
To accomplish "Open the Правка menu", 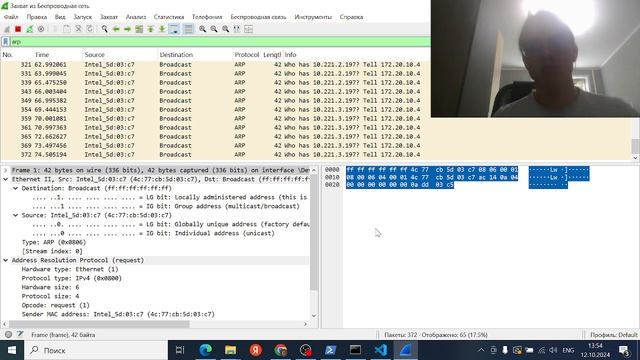I will pyautogui.click(x=37, y=17).
